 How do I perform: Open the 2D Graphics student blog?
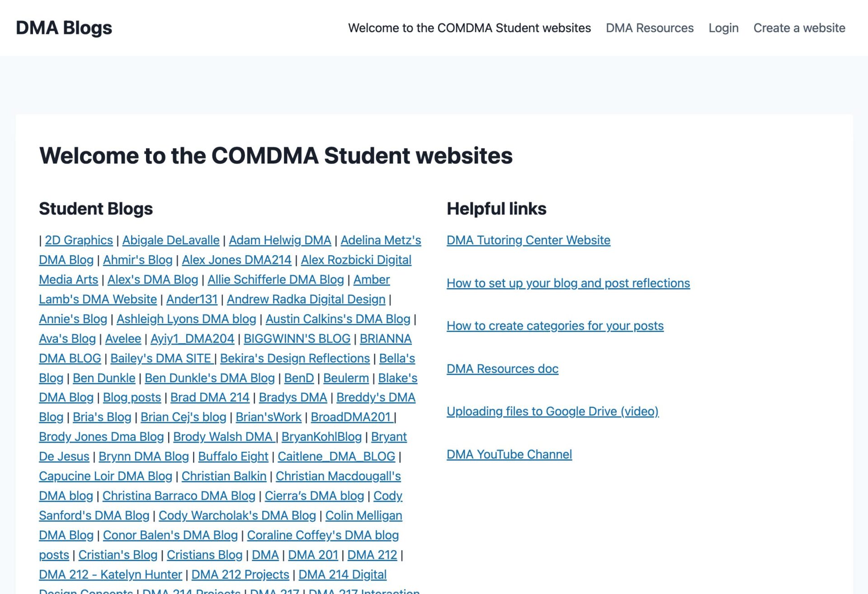79,240
